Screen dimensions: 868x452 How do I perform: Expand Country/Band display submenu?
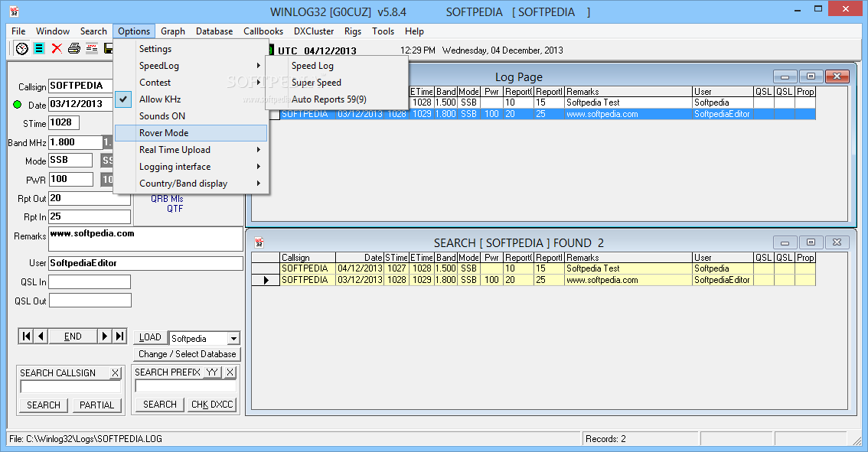point(191,184)
